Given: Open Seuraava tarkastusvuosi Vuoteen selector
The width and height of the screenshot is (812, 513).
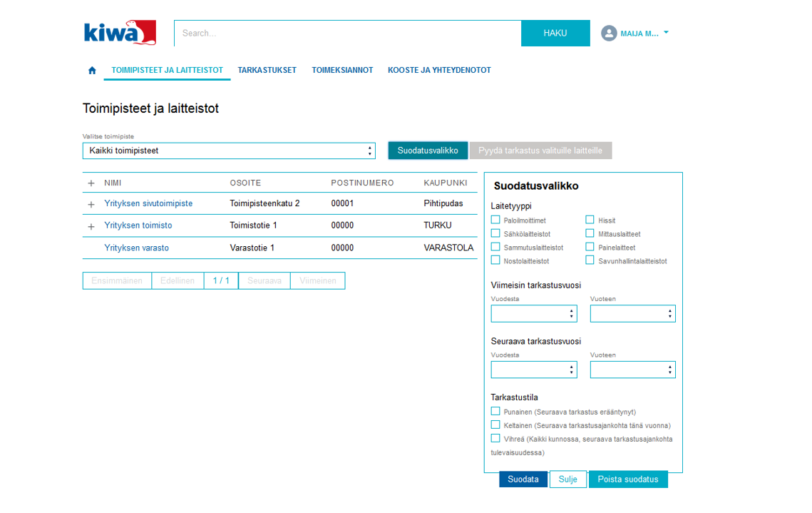Looking at the screenshot, I should click(632, 370).
